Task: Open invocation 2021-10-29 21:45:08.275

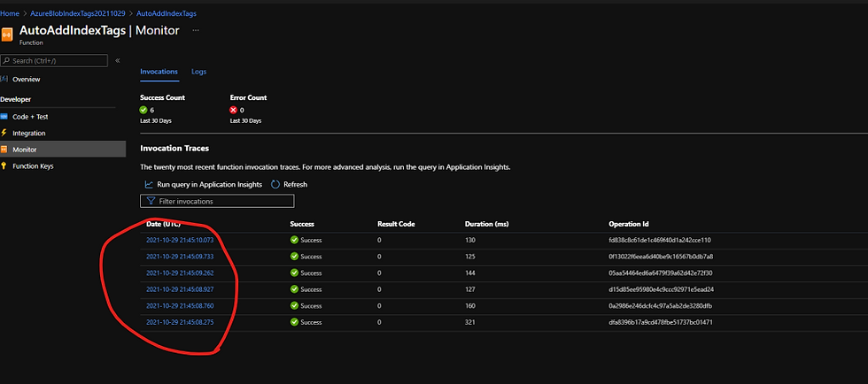Action: coord(180,322)
